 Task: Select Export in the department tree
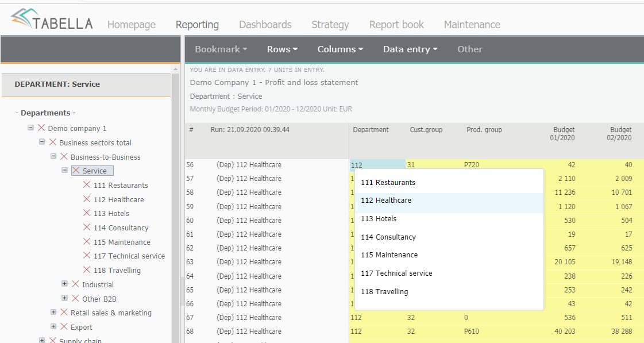[82, 327]
